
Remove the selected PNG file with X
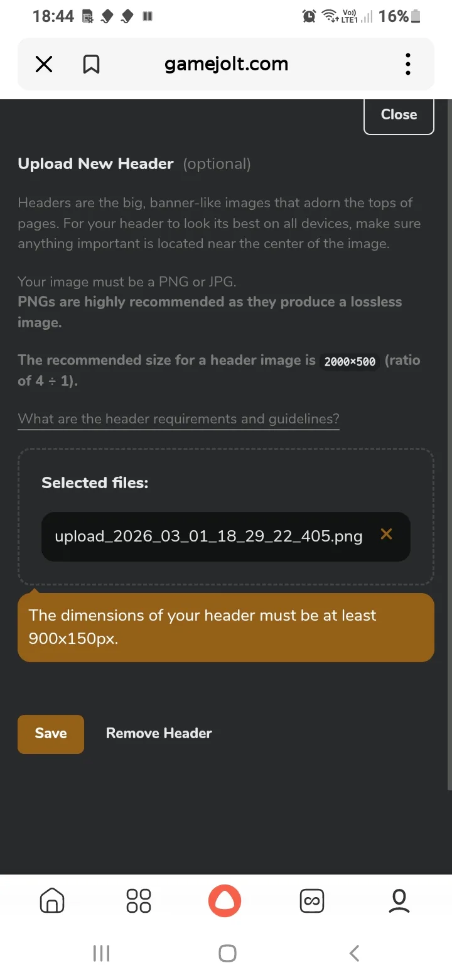pyautogui.click(x=387, y=535)
